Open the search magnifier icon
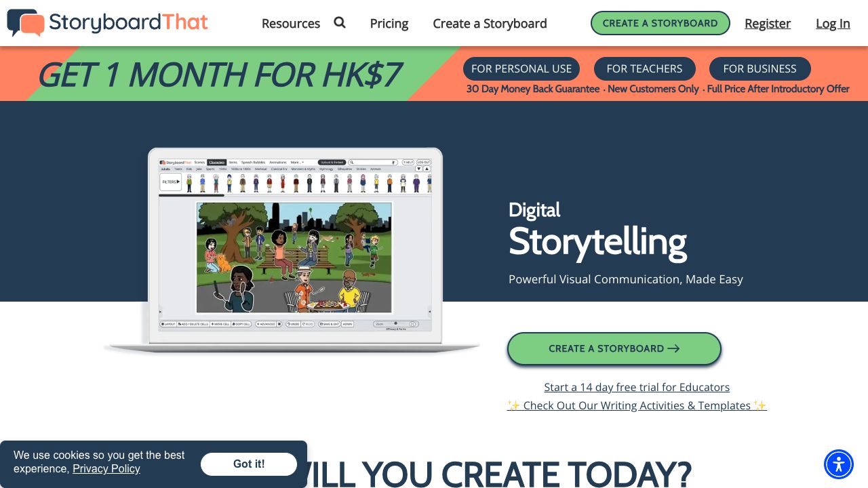Screen dimensions: 868x488 (x=340, y=22)
